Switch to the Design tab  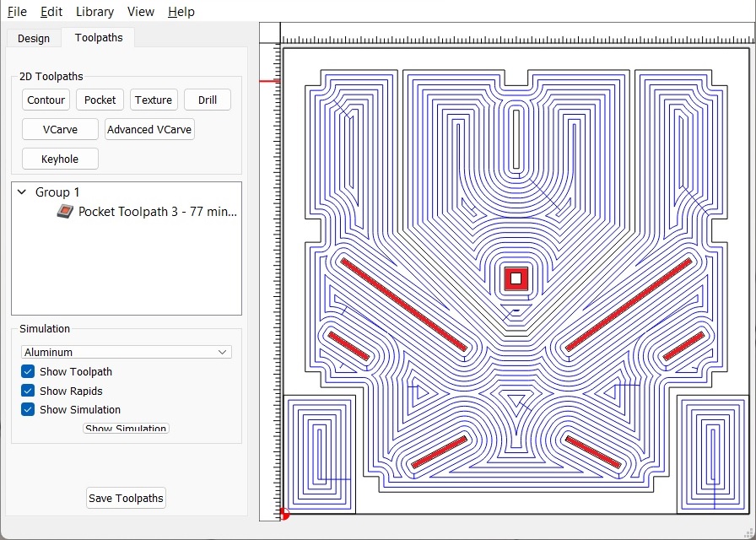[x=34, y=38]
